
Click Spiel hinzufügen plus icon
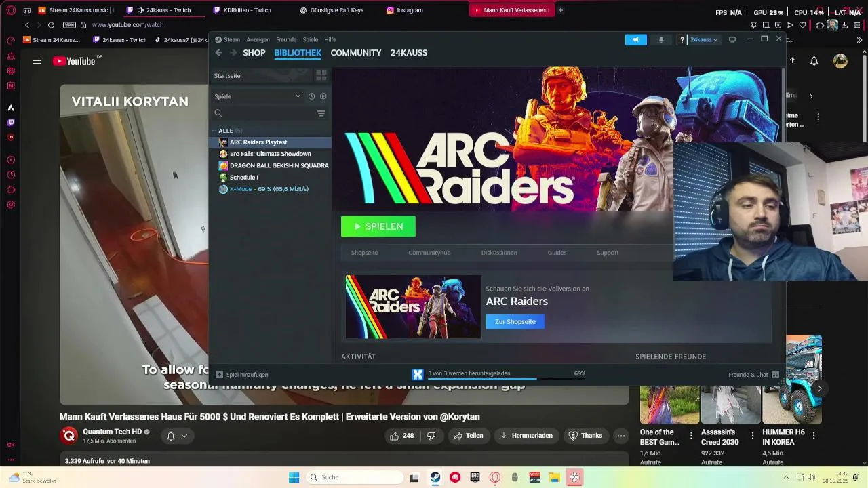(219, 374)
